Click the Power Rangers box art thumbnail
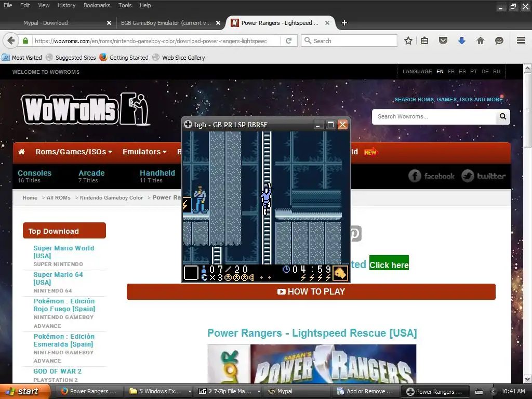This screenshot has width=532, height=399. click(312, 364)
